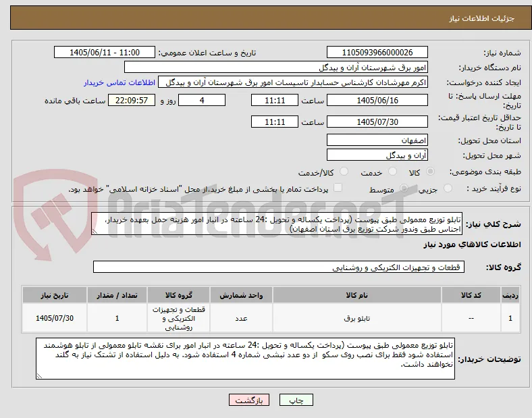
Task: Click the شماره نیاز field 1105093966000026
Action: 377,52
